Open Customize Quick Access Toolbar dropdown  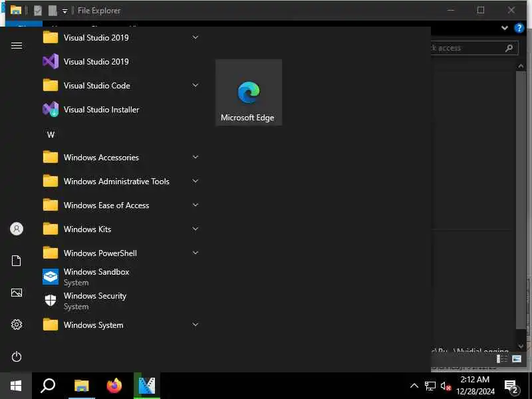[x=65, y=11]
